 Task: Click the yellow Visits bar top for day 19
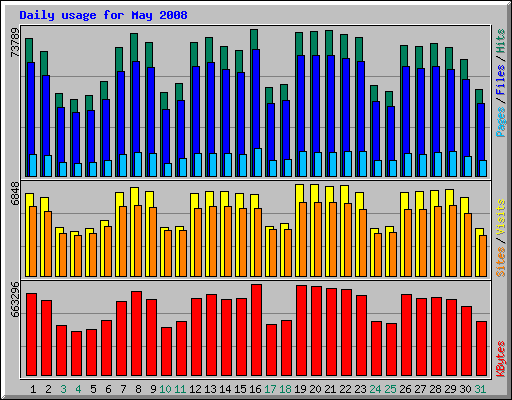[299, 193]
